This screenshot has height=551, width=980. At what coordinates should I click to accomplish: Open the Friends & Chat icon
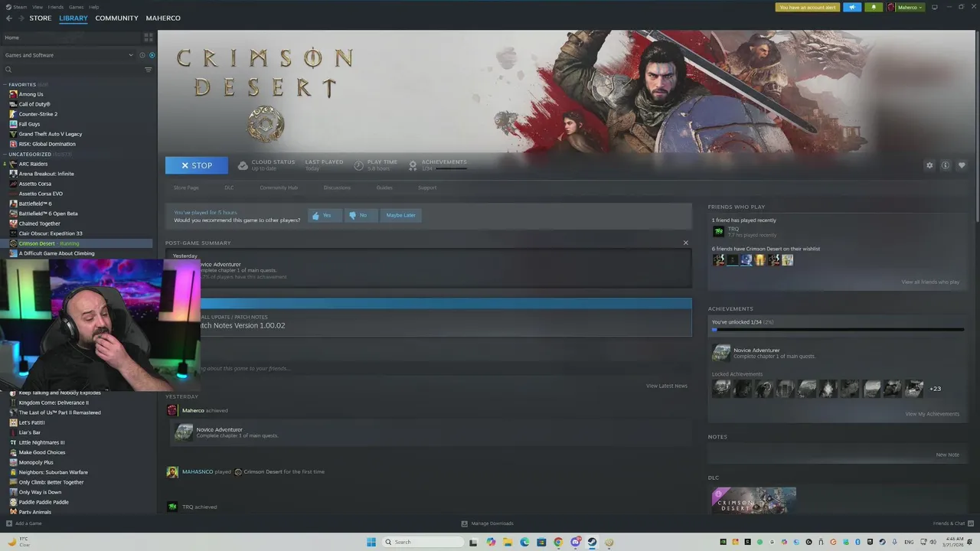[x=971, y=523]
